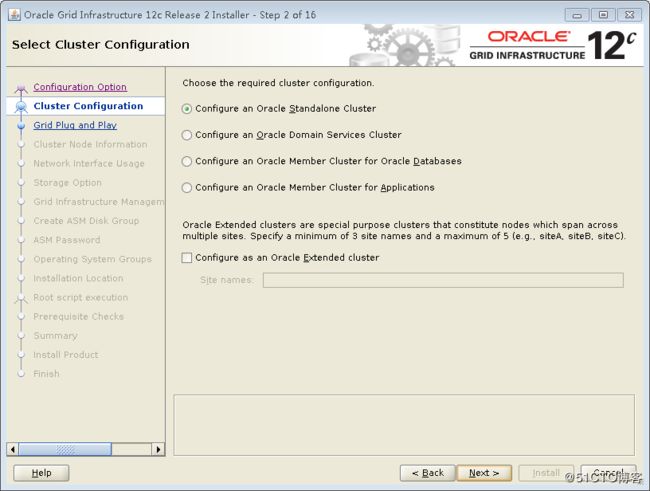Viewport: 650px width, 491px height.
Task: Click the Help button
Action: [x=41, y=473]
